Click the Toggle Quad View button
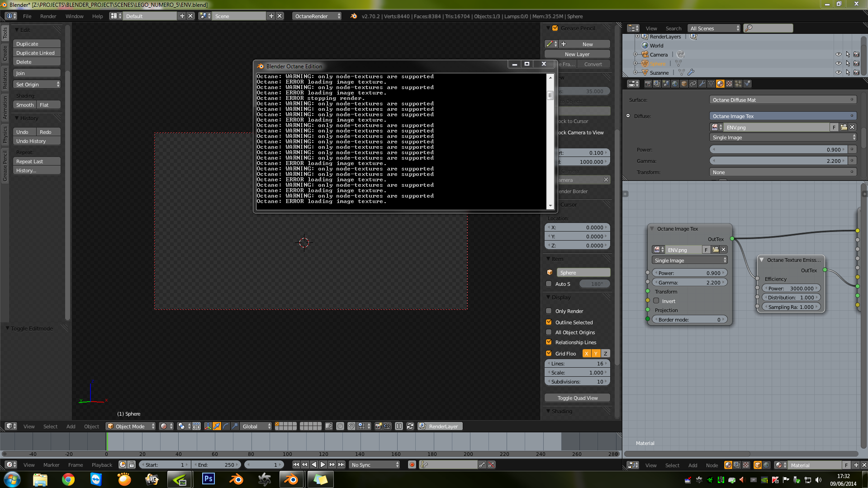 pos(577,398)
